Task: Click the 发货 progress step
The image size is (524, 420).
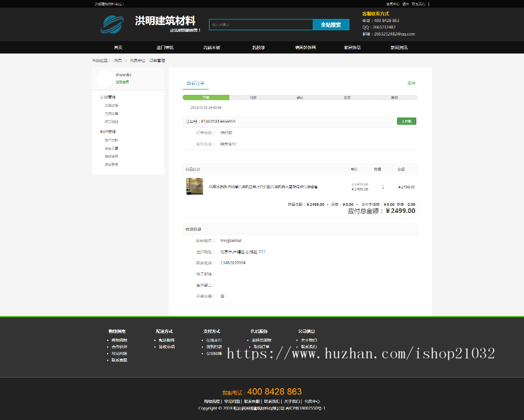Action: 347,98
